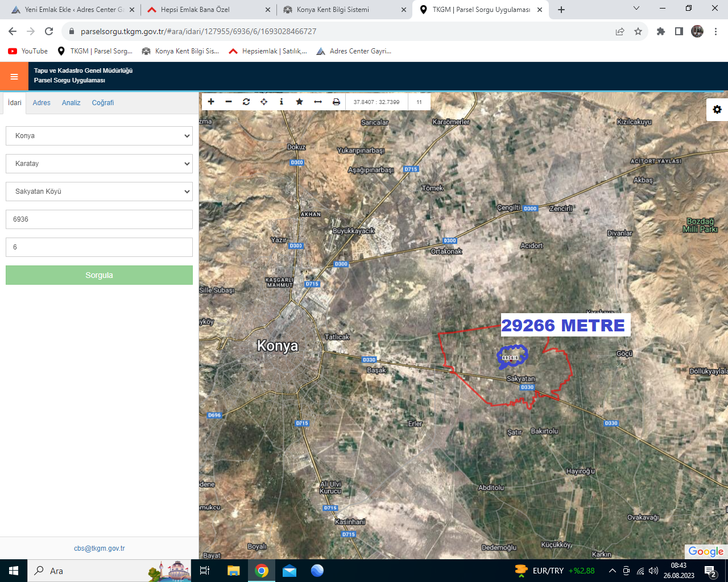
Task: Open Adres Center Gayri... bookmark
Action: [x=354, y=51]
